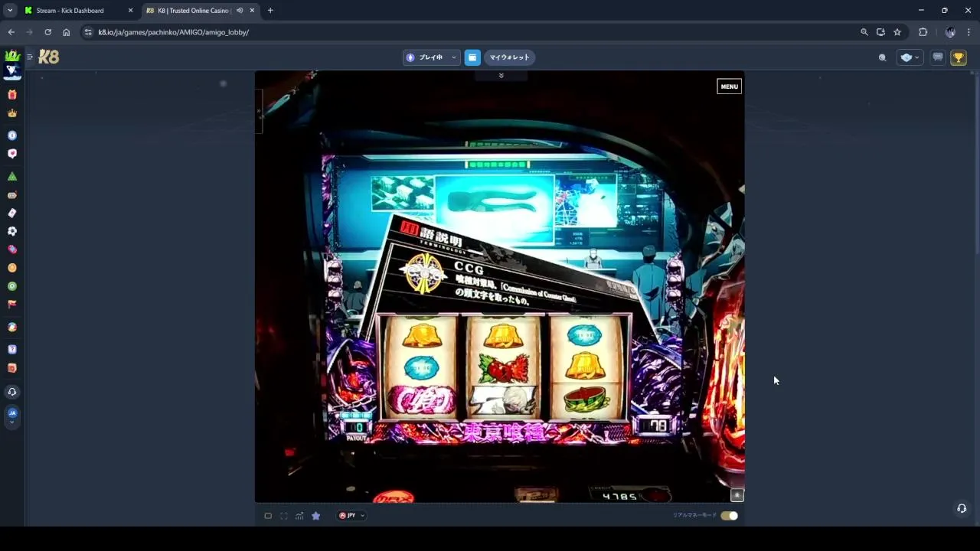Open a new browser tab
980x551 pixels.
pyautogui.click(x=270, y=11)
